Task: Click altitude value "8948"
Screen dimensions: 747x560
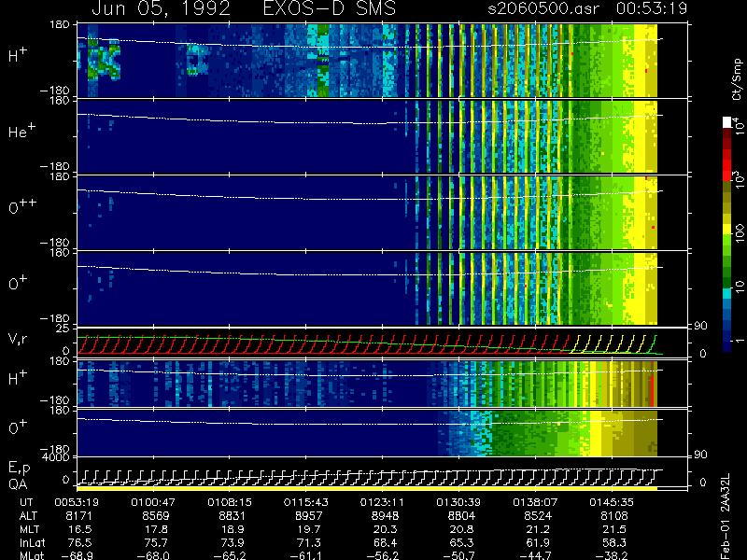Action: [x=384, y=516]
